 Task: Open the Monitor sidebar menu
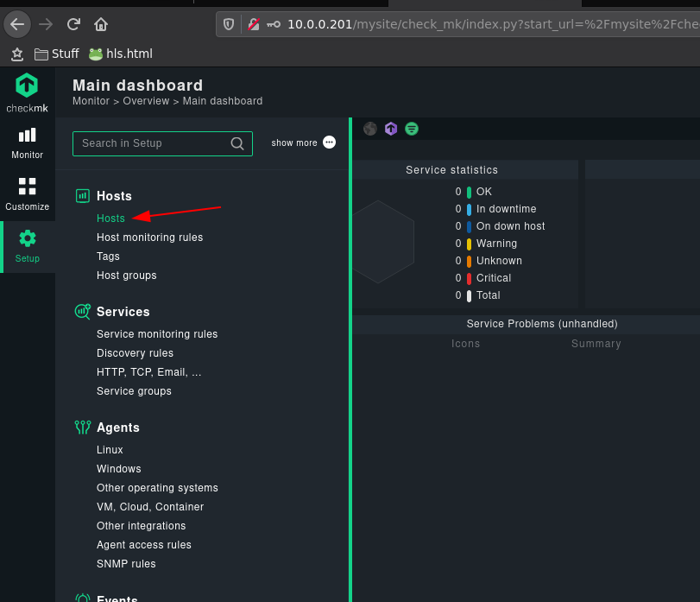click(28, 143)
